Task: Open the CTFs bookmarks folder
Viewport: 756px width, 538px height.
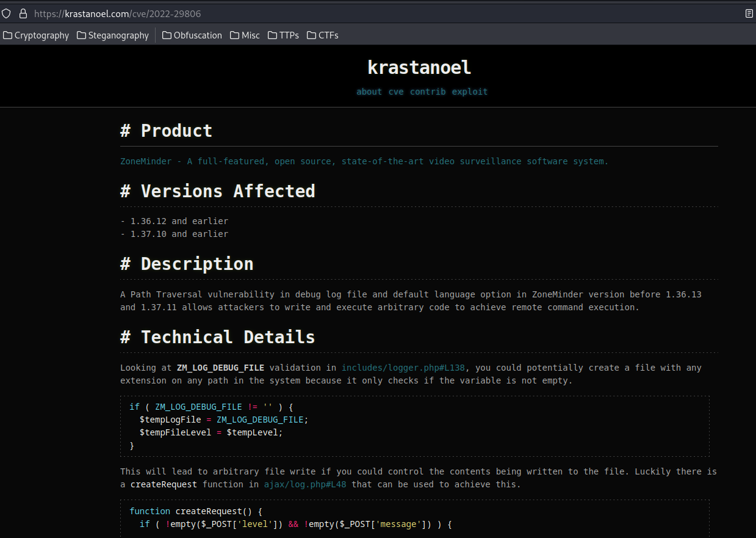Action: point(322,35)
